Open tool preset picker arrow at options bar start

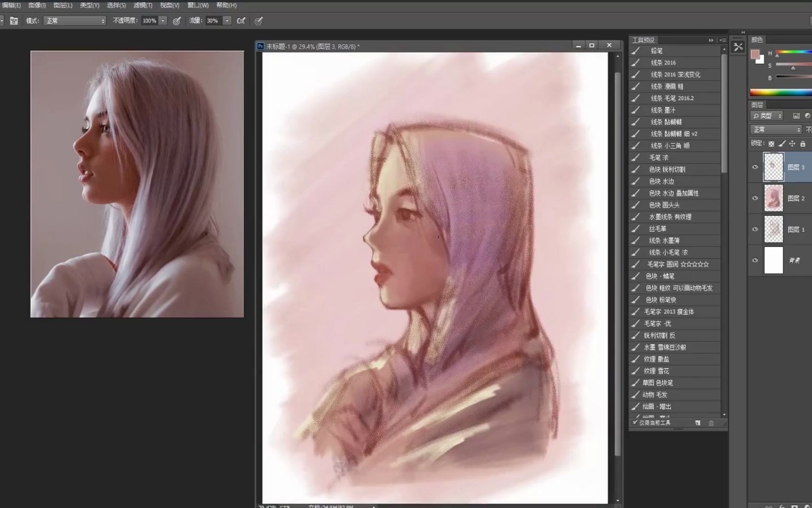click(x=1, y=21)
